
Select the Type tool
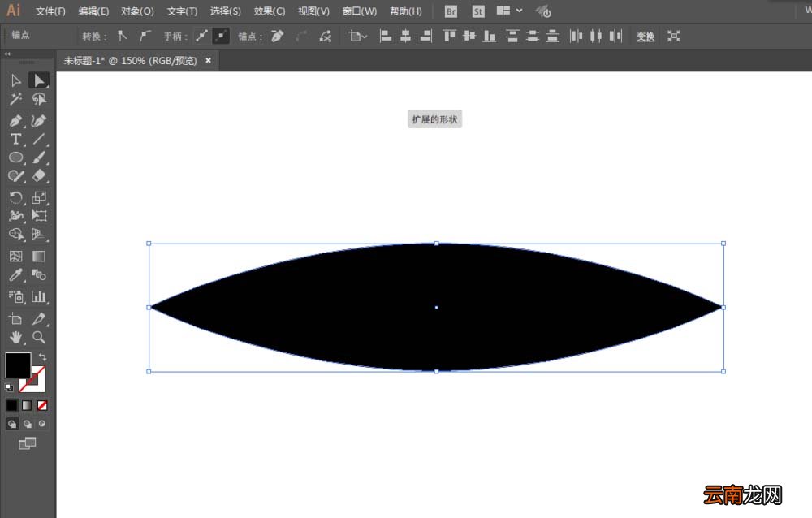16,139
